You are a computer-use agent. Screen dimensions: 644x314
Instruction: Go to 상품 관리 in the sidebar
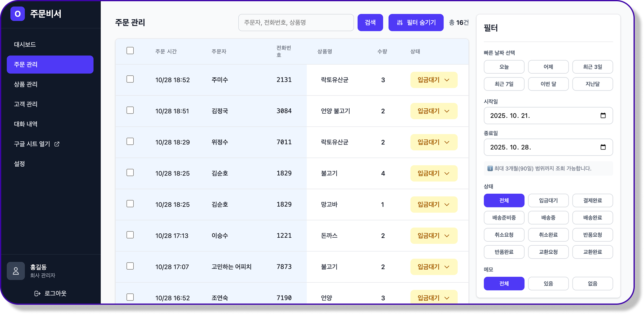click(x=26, y=84)
